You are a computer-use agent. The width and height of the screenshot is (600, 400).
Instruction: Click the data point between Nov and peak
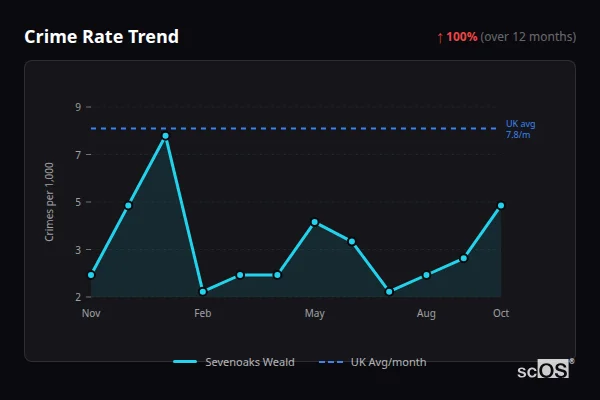pyautogui.click(x=128, y=205)
